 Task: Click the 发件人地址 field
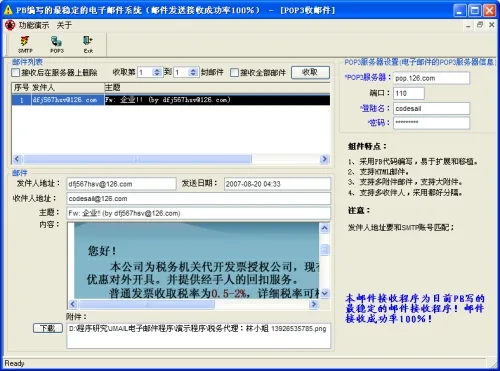121,184
